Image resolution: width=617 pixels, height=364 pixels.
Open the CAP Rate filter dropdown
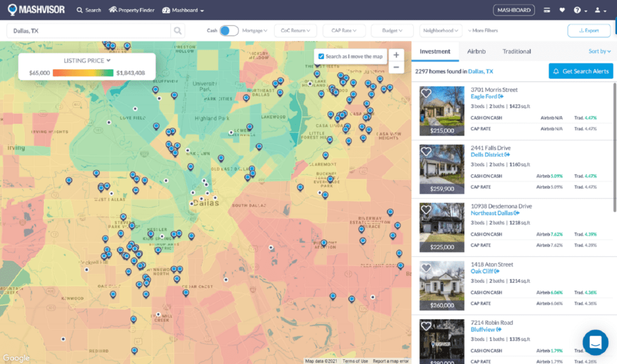click(344, 30)
